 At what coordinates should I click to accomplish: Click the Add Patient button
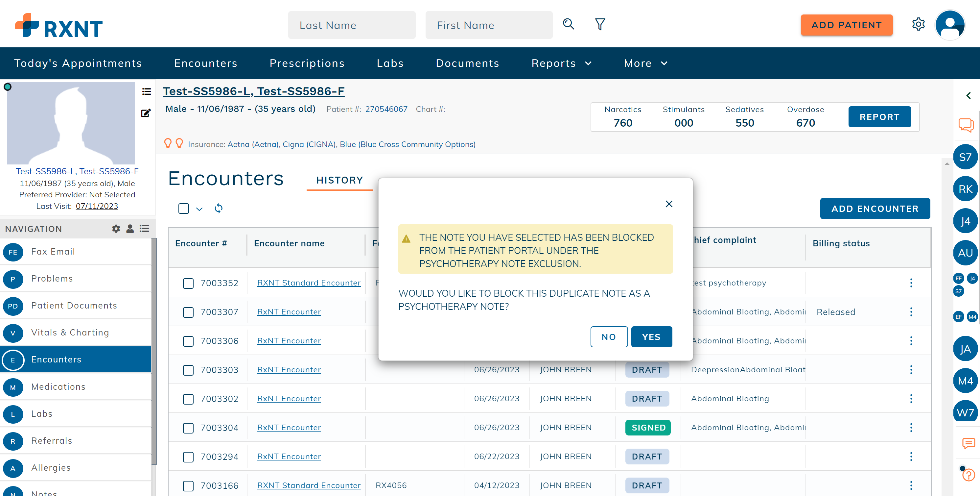coord(847,25)
